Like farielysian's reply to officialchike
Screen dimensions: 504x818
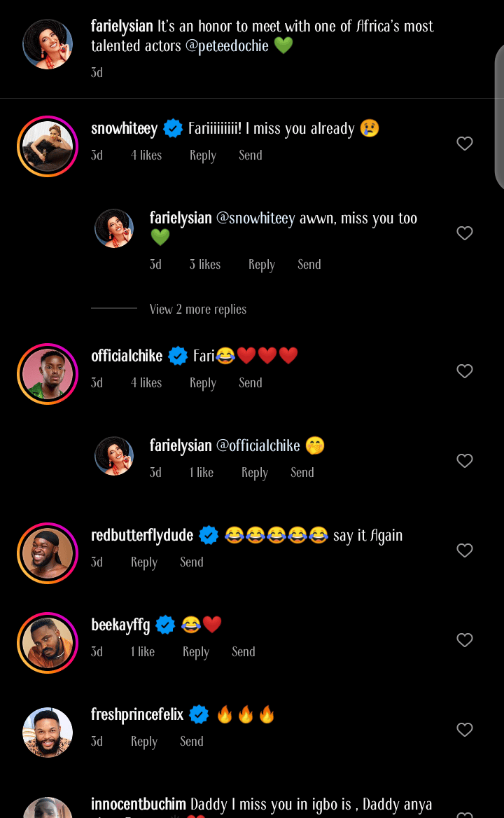[465, 461]
